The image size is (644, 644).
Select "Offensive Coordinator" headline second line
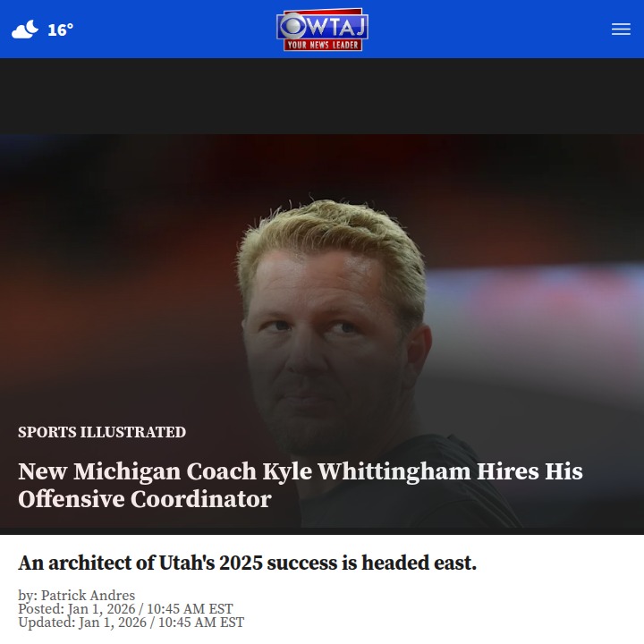[145, 499]
